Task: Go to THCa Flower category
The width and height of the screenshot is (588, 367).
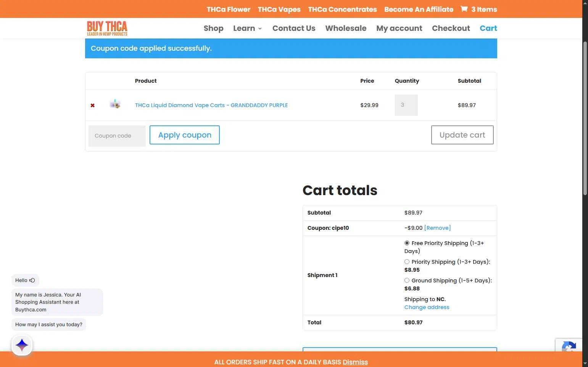Action: (x=229, y=9)
